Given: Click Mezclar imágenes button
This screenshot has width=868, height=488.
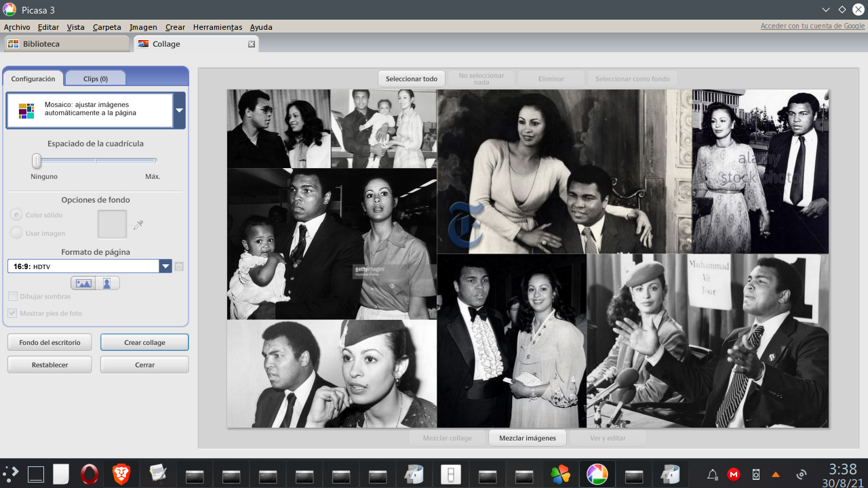Looking at the screenshot, I should (528, 438).
